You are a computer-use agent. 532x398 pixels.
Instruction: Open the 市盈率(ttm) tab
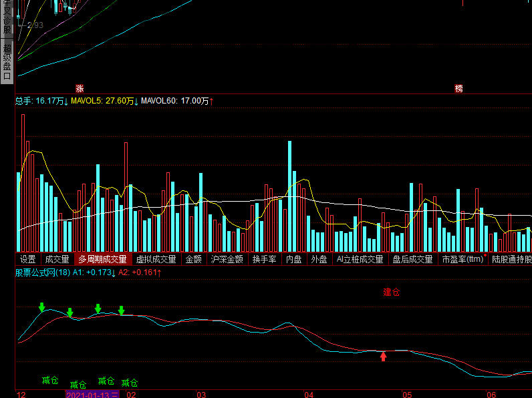click(x=462, y=259)
